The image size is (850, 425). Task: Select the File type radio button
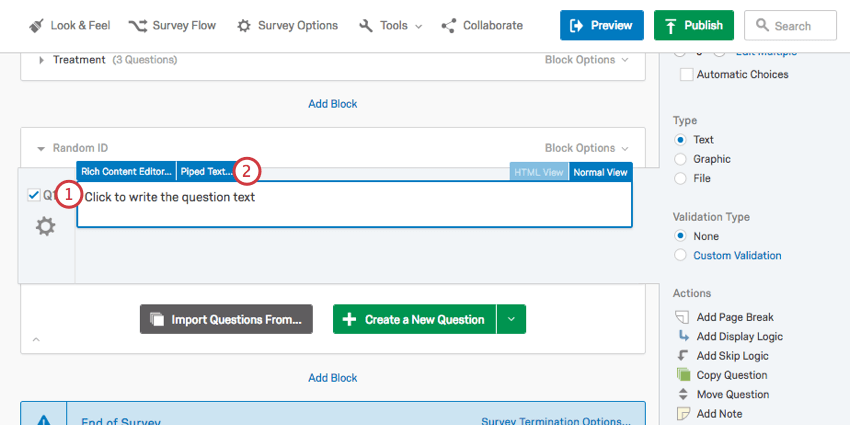click(681, 178)
